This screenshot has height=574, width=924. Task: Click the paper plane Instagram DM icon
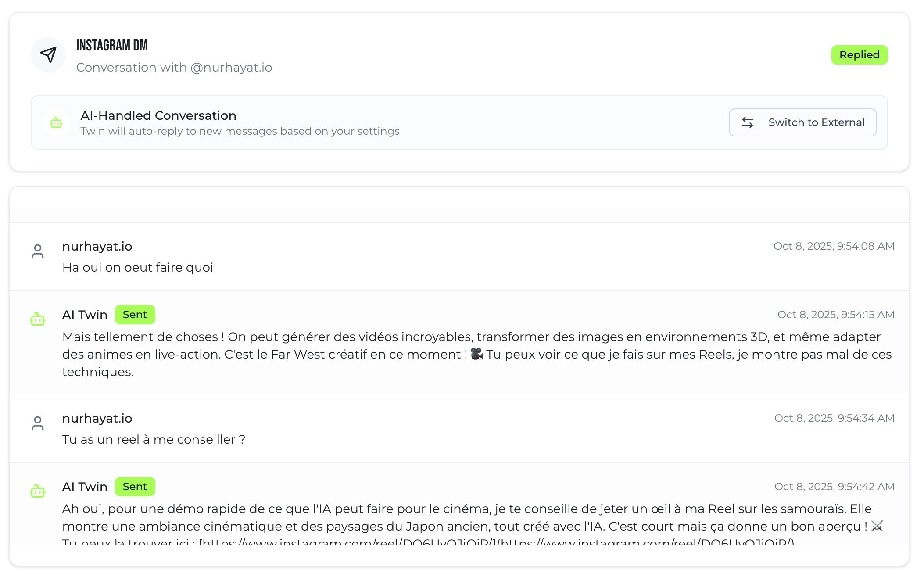[48, 55]
